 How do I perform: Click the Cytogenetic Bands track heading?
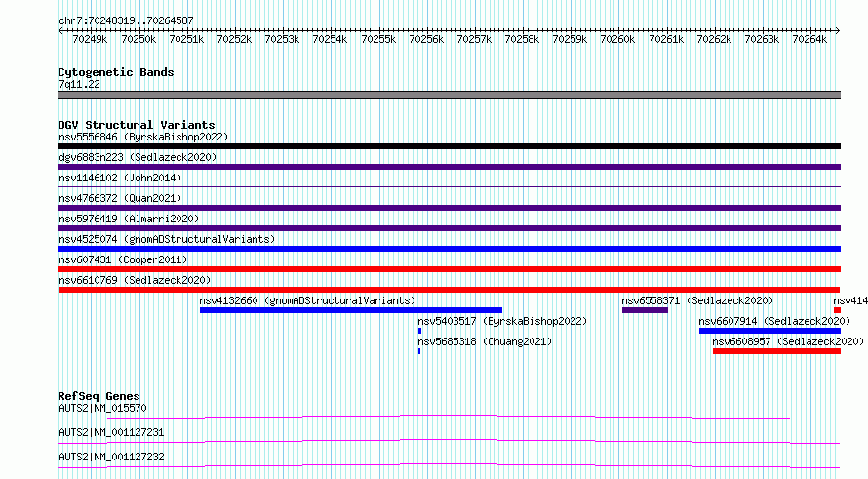116,72
